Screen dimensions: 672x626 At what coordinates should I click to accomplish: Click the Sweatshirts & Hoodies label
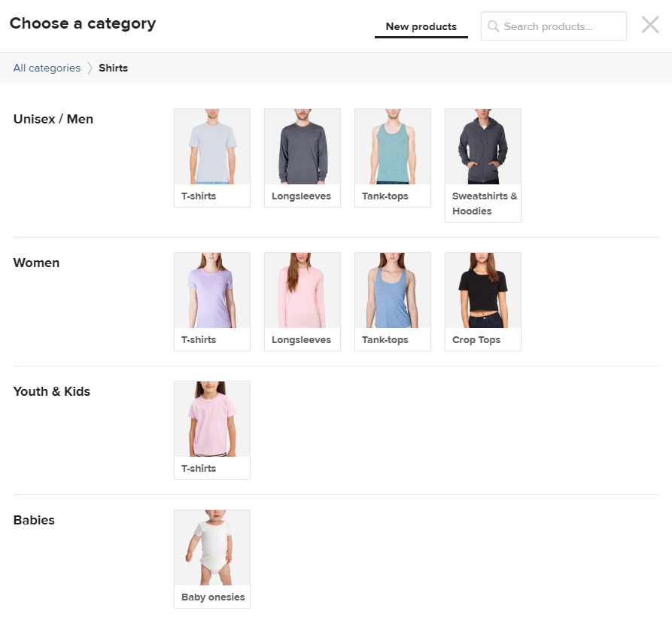coord(485,203)
